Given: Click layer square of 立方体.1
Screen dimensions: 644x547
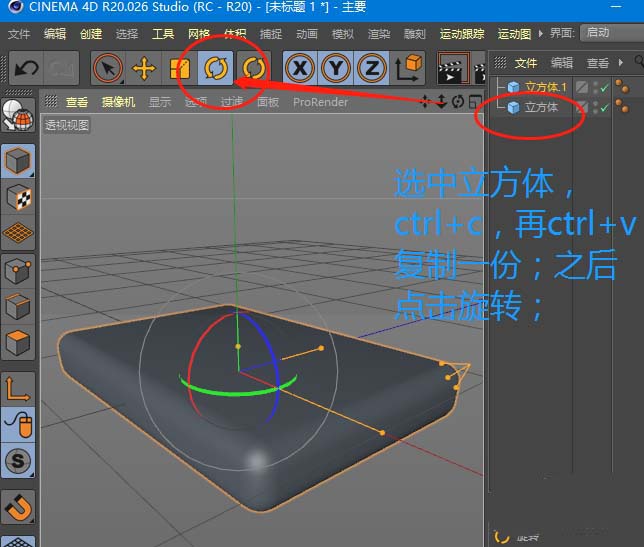Looking at the screenshot, I should point(582,87).
